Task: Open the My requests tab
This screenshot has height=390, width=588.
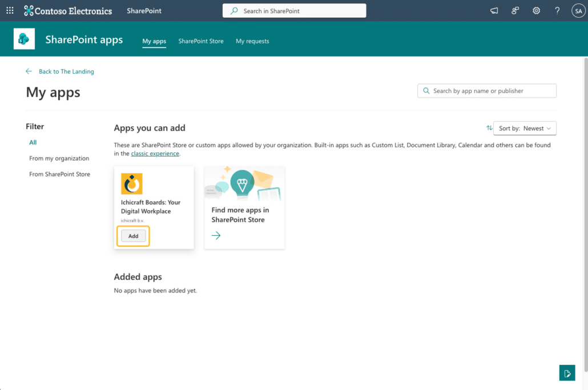Action: pyautogui.click(x=252, y=41)
